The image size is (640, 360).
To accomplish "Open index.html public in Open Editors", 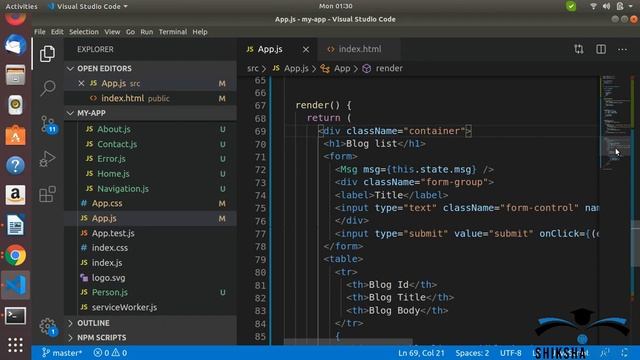I will pos(150,98).
